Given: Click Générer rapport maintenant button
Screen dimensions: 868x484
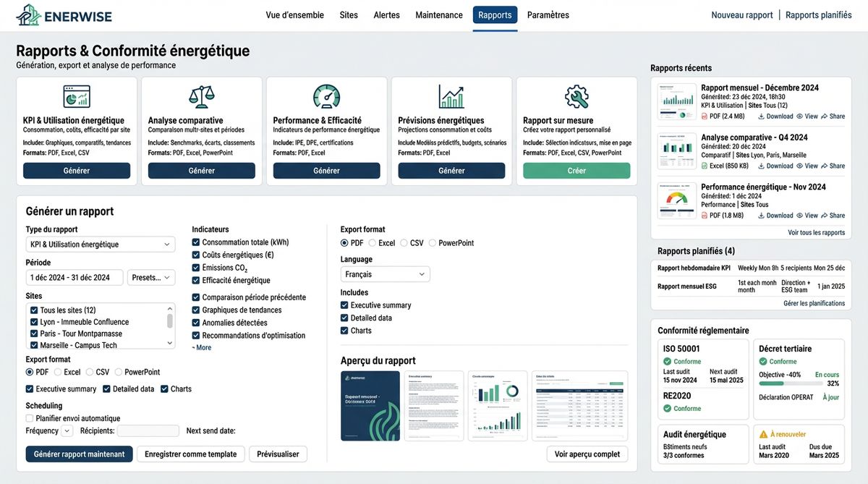Looking at the screenshot, I should point(80,454).
